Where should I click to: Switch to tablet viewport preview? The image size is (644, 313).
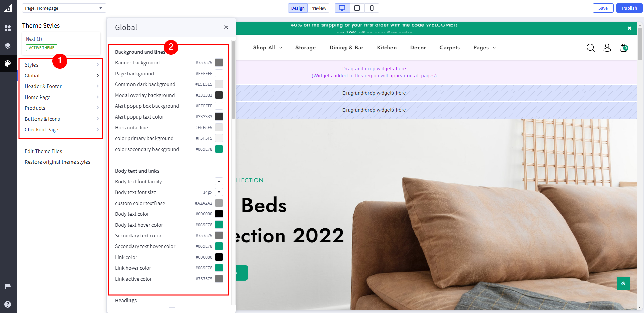pos(357,8)
